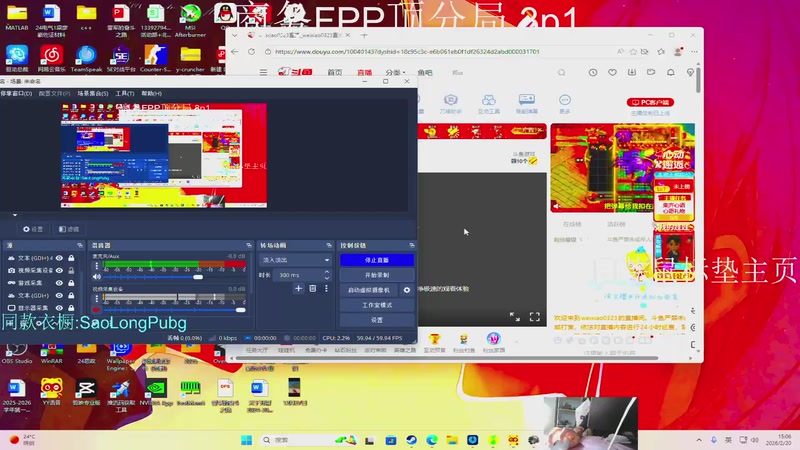Toggle visibility of 视频采集设备 source
This screenshot has width=800, height=450.
(59, 270)
